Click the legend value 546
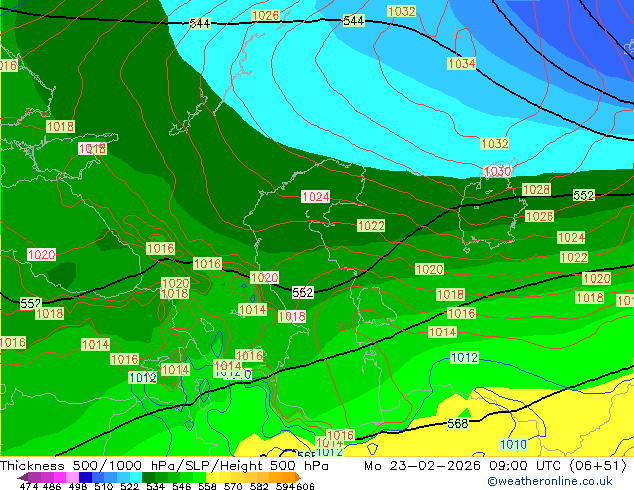The height and width of the screenshot is (490, 634). pyautogui.click(x=181, y=486)
